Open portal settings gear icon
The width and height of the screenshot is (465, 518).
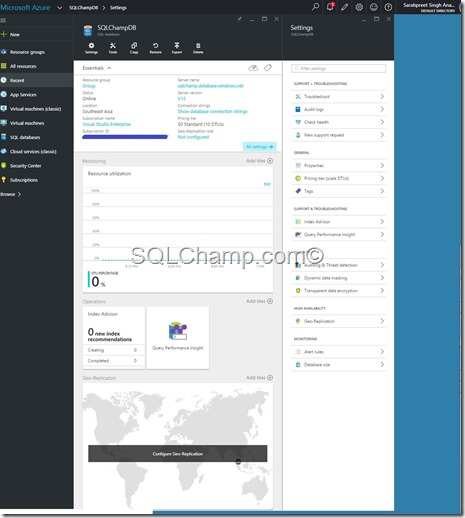(359, 7)
